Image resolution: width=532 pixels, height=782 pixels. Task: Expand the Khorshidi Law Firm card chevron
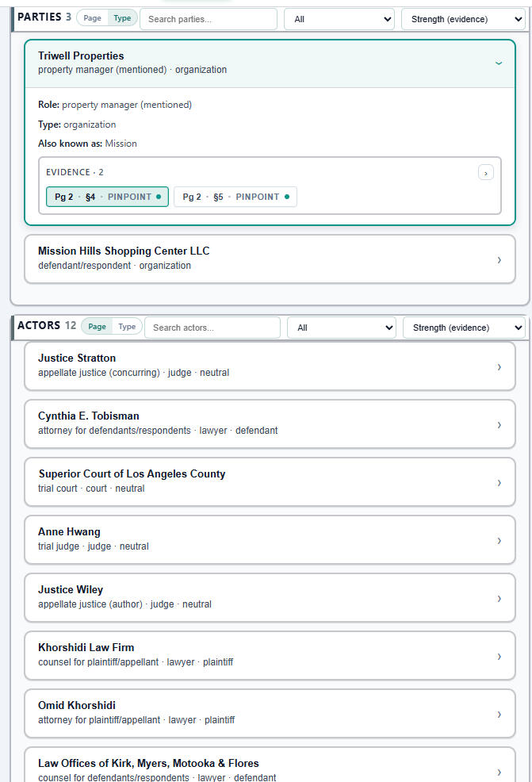coord(498,656)
